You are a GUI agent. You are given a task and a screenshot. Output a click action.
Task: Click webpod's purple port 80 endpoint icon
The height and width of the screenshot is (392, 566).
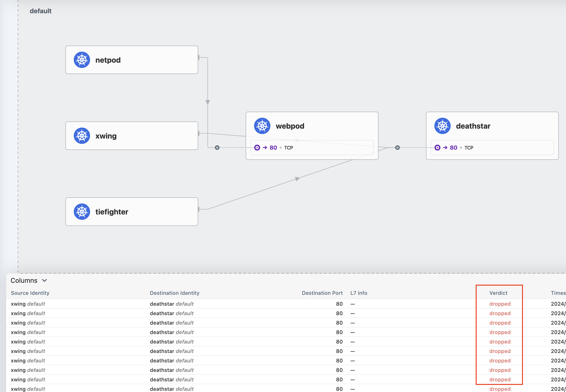257,148
